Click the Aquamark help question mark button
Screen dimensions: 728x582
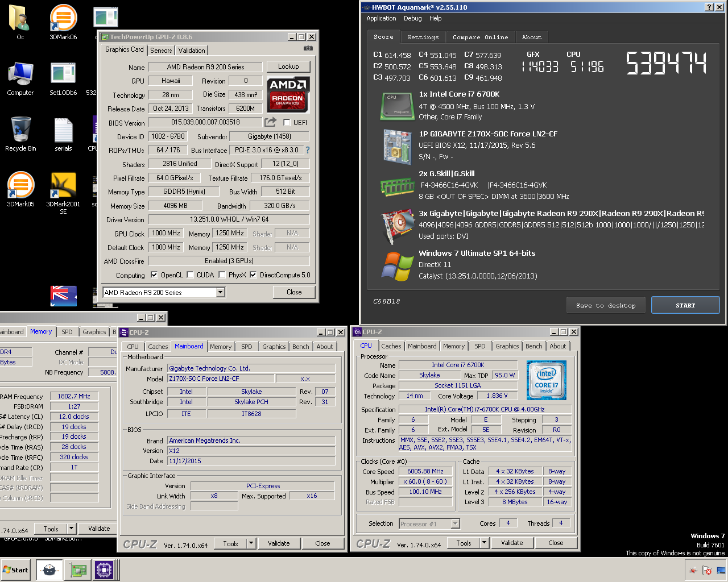[709, 7]
